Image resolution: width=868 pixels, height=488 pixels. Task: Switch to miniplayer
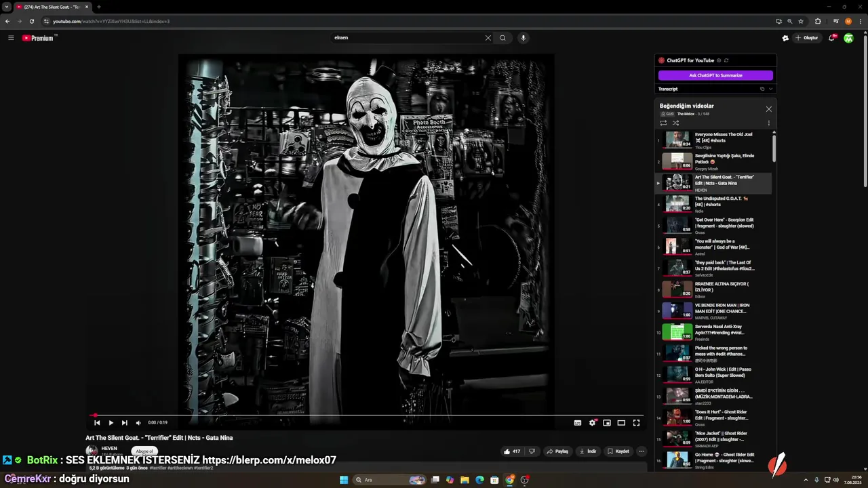(607, 423)
